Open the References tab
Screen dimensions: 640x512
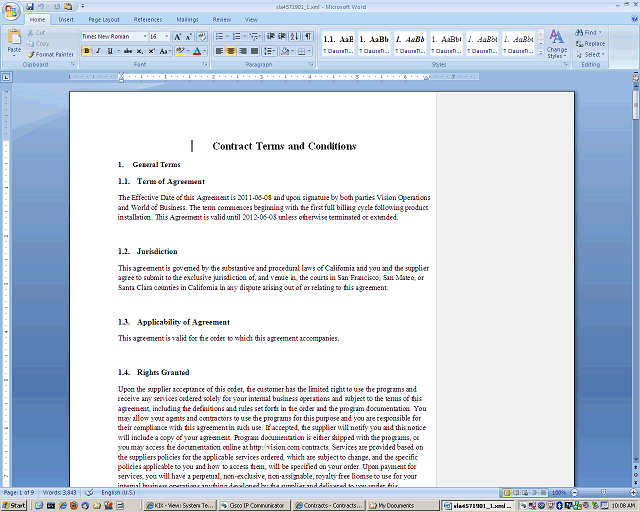(x=148, y=20)
